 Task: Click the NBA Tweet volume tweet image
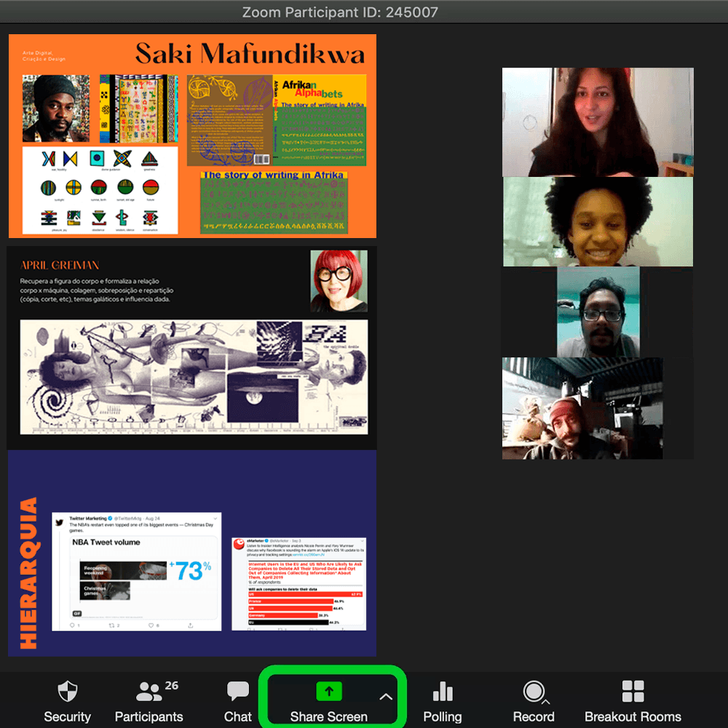point(137,571)
